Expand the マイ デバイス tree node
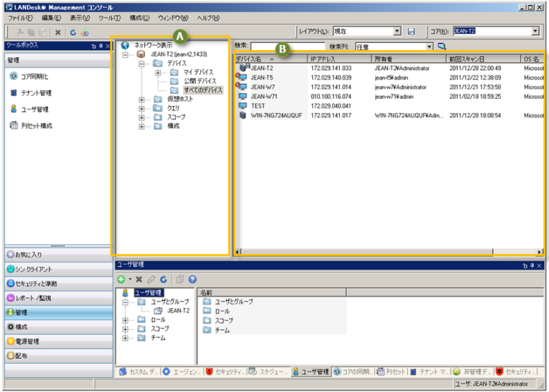The image size is (549, 392). [x=158, y=73]
